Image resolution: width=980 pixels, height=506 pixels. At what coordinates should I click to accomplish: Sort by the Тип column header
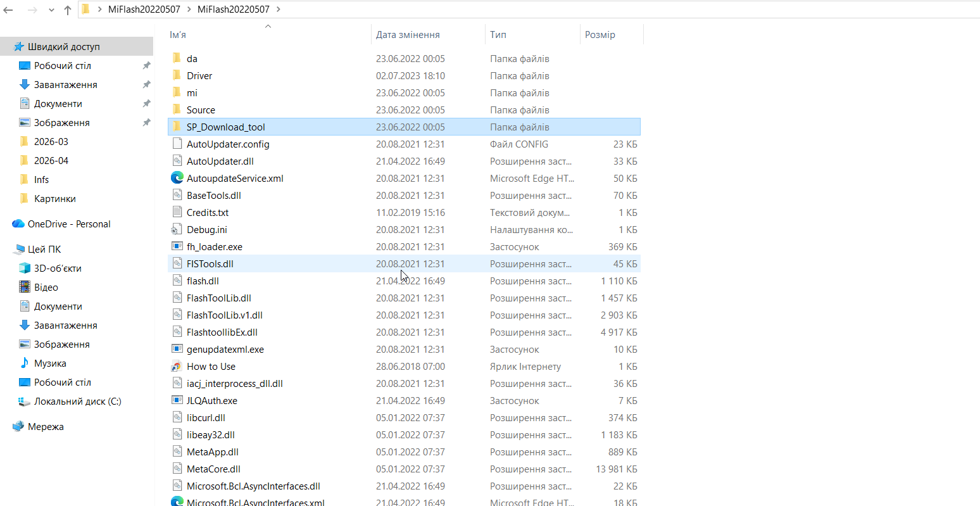[498, 35]
